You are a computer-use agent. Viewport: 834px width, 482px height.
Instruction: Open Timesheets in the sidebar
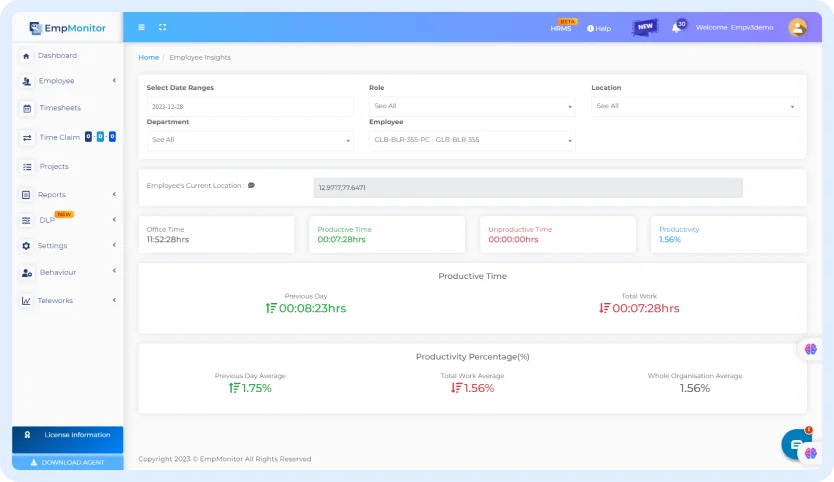(x=60, y=108)
